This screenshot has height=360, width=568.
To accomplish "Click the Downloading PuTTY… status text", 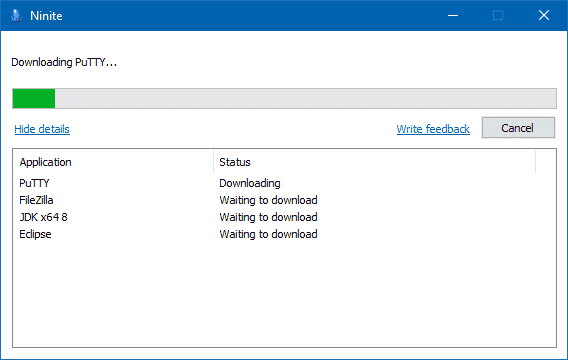I will tap(64, 62).
